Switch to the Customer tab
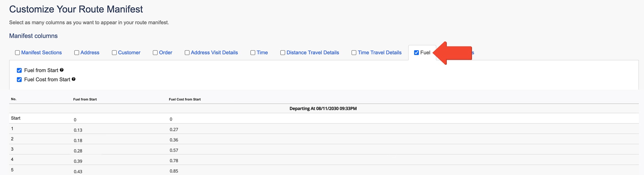The width and height of the screenshot is (644, 175). (129, 52)
